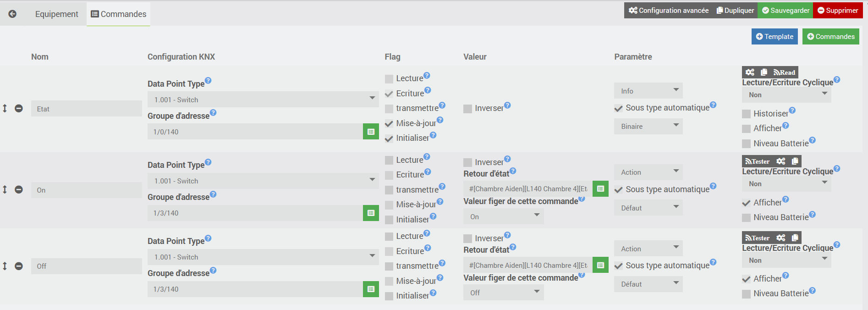Open advanced settings gears for Etat command
Viewport: 868px width, 310px height.
[x=750, y=72]
